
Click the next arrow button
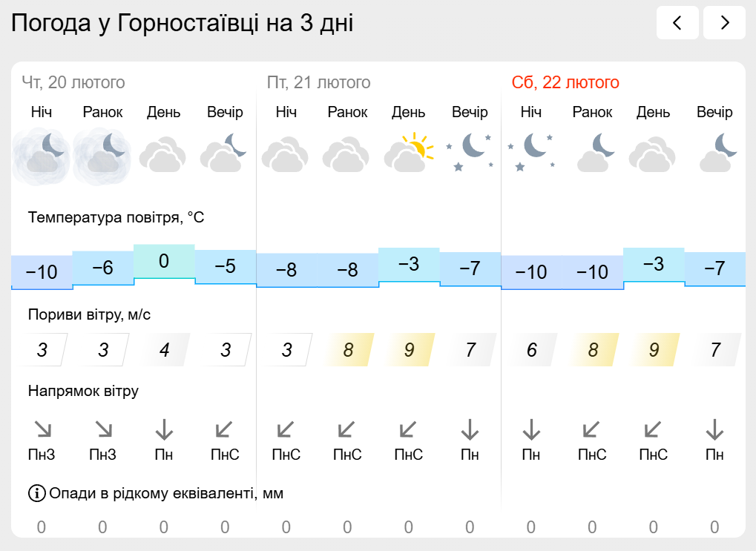(724, 23)
